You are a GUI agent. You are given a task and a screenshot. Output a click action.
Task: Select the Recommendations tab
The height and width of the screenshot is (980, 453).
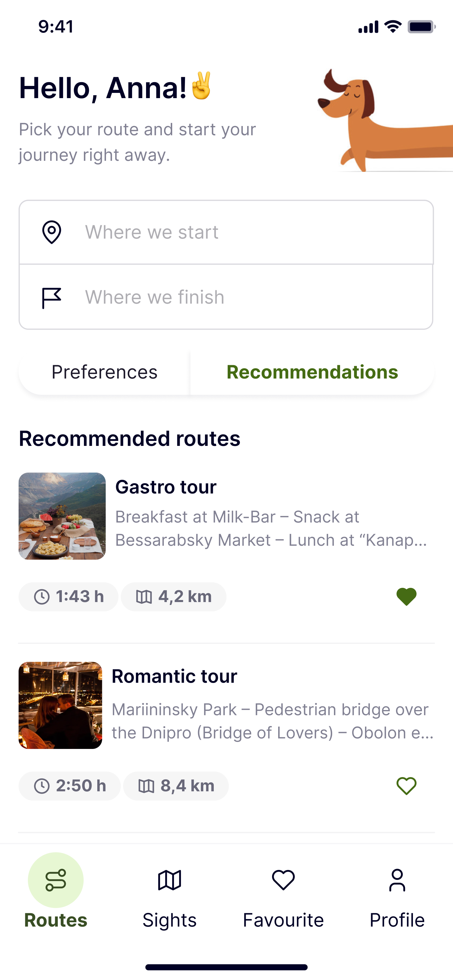[312, 372]
